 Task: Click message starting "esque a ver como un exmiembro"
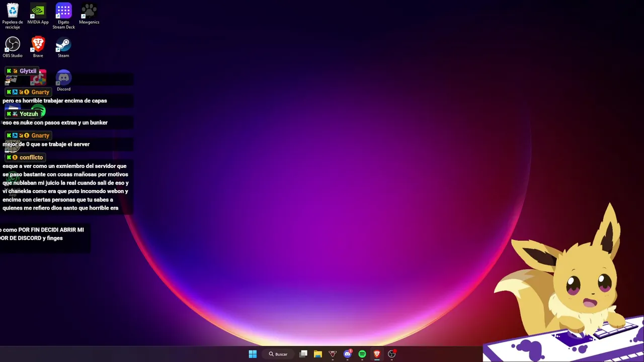[65, 187]
